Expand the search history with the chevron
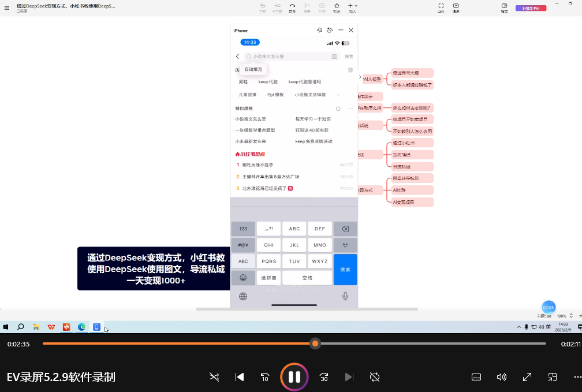Image resolution: width=582 pixels, height=392 pixels. pos(338,95)
